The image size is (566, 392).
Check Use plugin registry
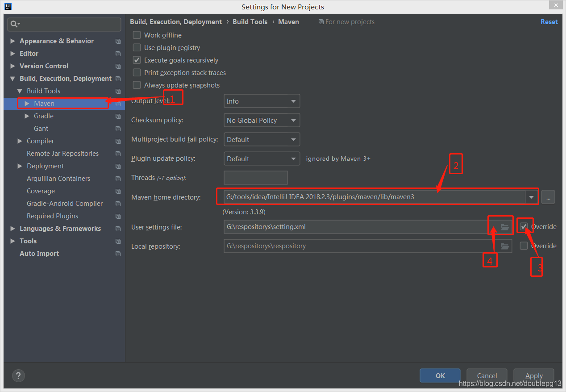(x=137, y=47)
